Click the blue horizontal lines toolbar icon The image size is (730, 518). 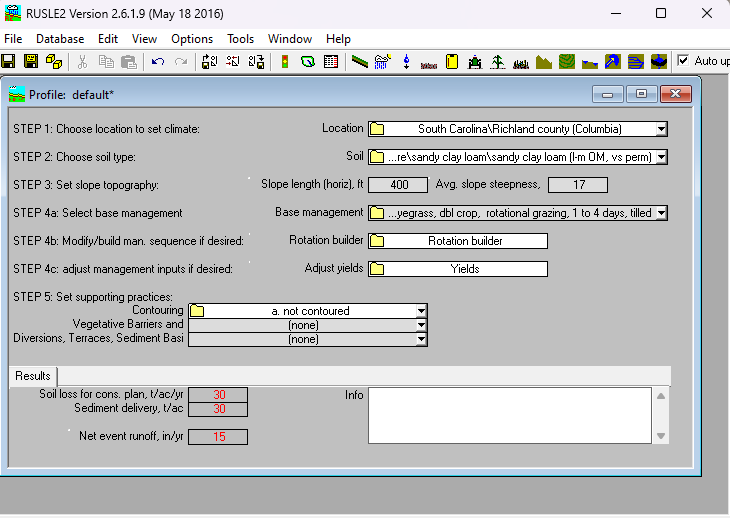pos(635,61)
